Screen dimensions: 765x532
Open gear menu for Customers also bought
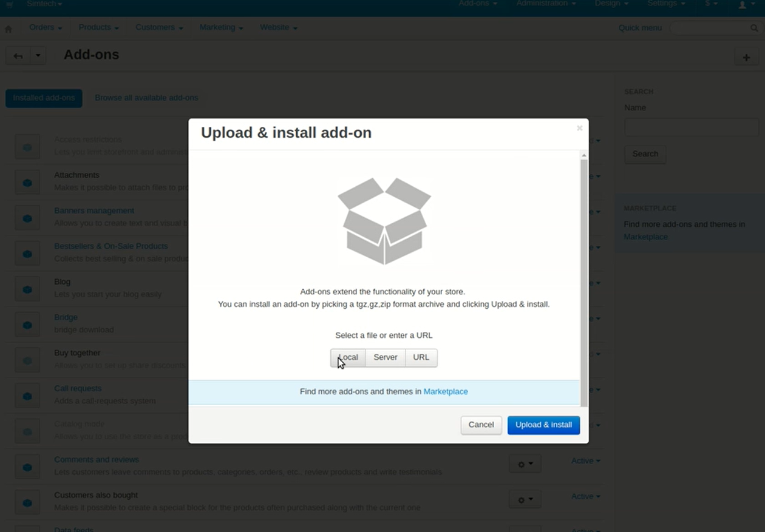click(x=525, y=499)
